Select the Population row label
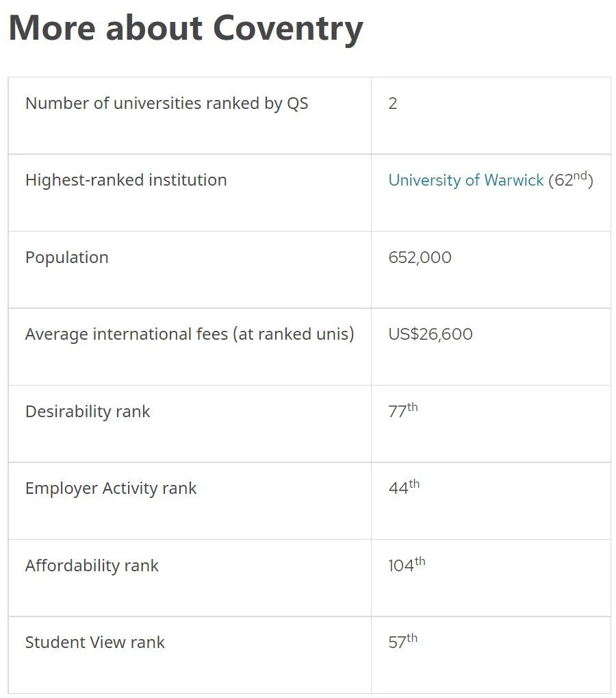The image size is (616, 698). tap(67, 258)
